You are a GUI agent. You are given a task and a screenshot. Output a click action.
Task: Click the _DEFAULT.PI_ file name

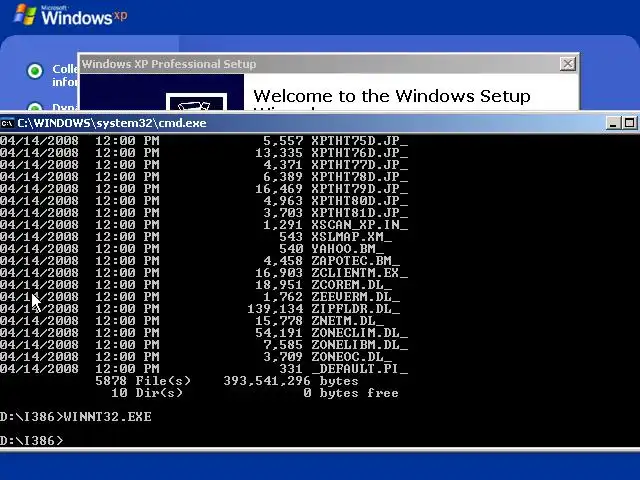click(x=360, y=369)
